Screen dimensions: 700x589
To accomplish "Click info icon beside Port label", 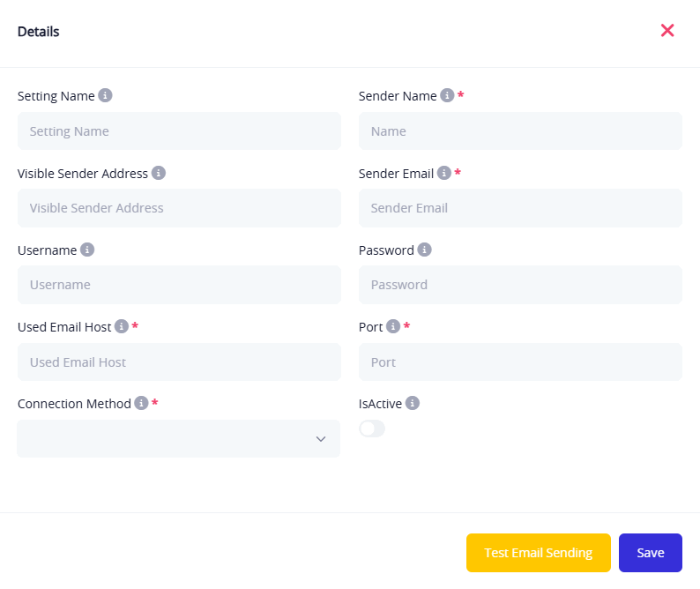I will point(393,326).
